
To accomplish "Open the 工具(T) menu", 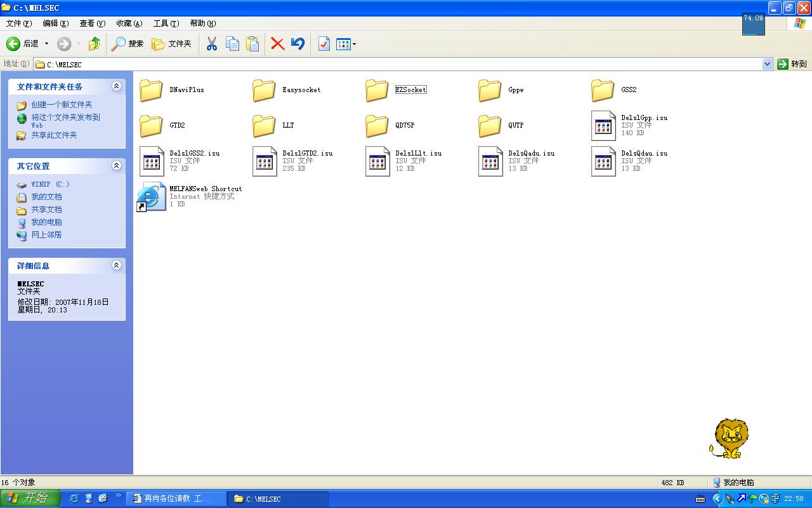I will coord(166,23).
